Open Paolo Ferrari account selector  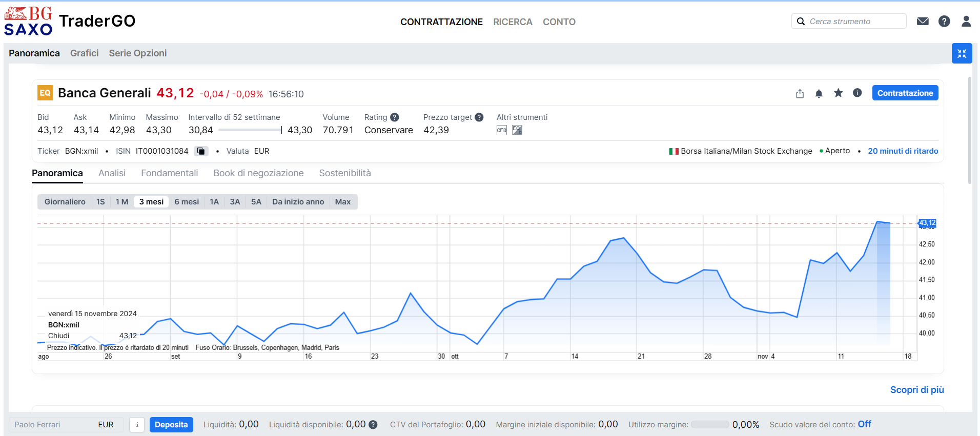(66, 425)
